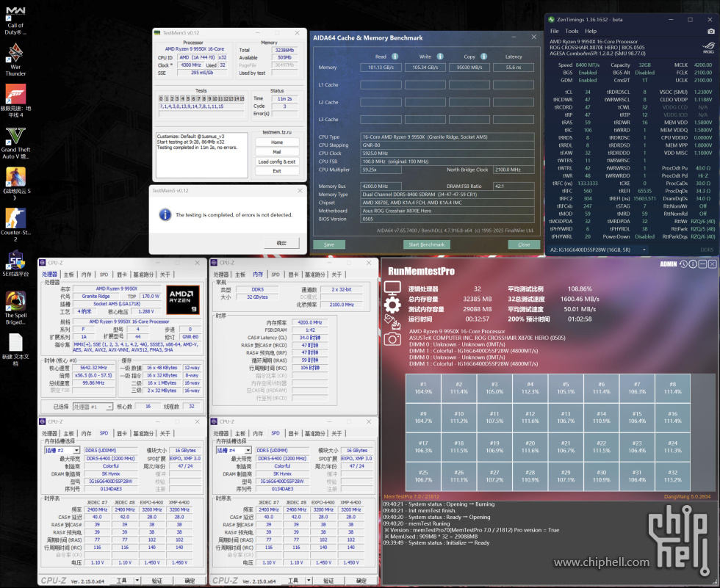Click the Memory Read 101.13 GB/s field
Viewport: 720px width, 588px height.
click(x=381, y=68)
